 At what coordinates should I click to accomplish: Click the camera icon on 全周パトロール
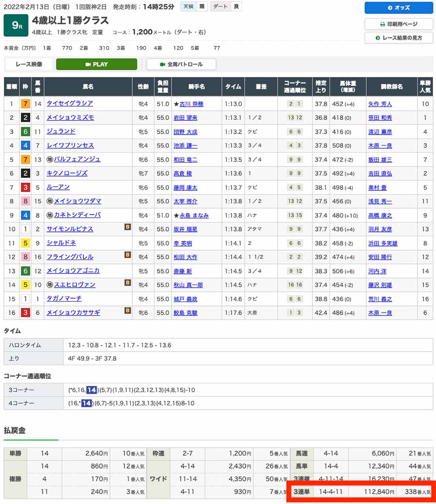162,64
